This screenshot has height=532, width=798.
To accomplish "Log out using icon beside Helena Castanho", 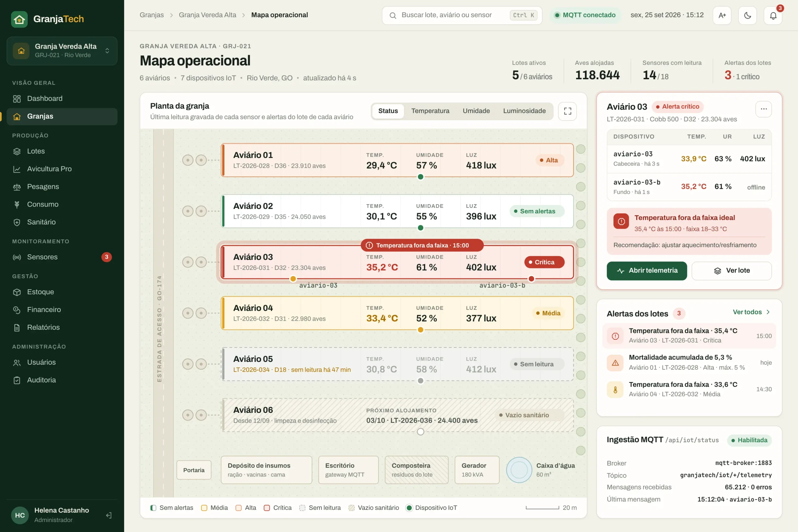I will [x=108, y=515].
